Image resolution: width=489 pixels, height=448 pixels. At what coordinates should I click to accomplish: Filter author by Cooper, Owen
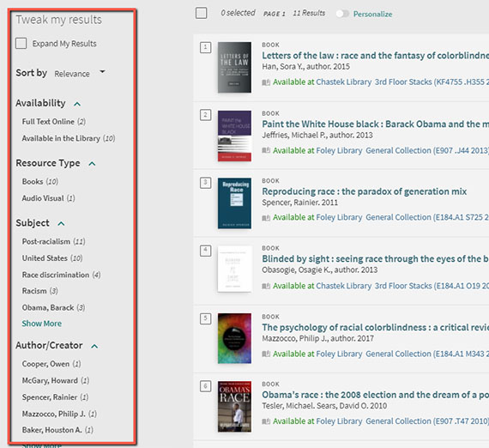click(x=51, y=364)
